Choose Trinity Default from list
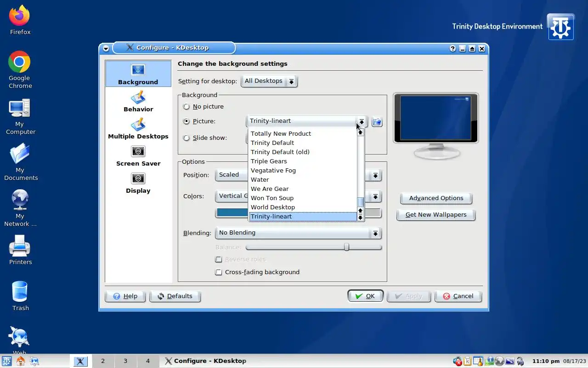Viewport: 588px width, 368px height. [303, 143]
